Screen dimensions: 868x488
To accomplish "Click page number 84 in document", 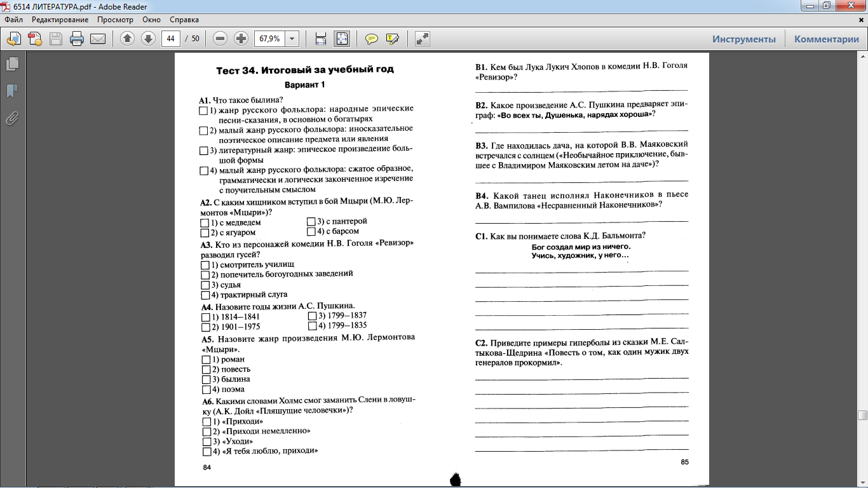I will [207, 468].
